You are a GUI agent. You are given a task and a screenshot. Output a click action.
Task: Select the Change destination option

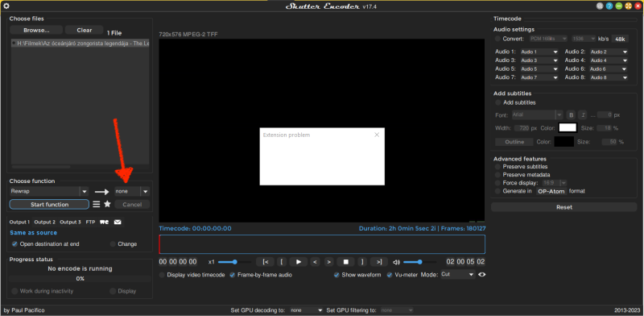point(113,244)
